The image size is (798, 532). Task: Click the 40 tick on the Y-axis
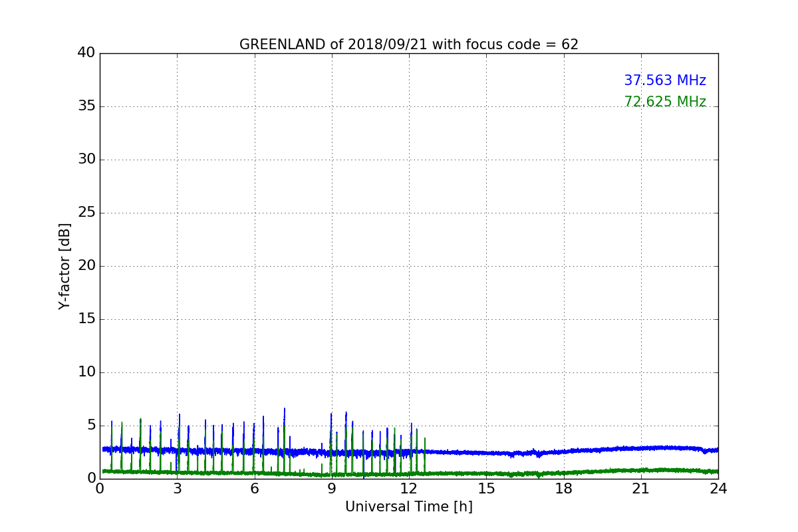pos(86,53)
